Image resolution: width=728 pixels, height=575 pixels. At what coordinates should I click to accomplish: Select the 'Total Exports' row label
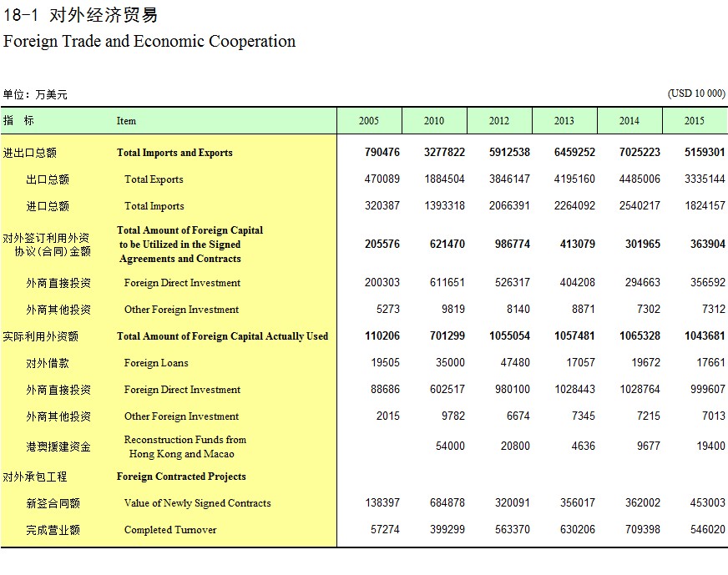pyautogui.click(x=154, y=179)
